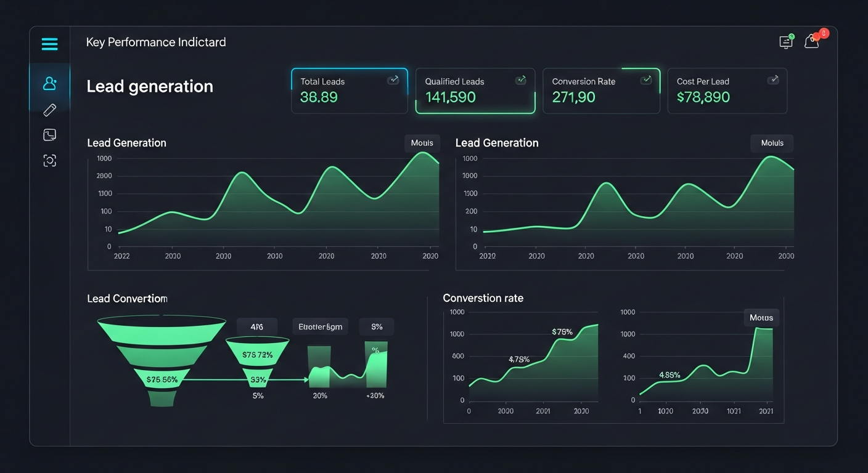This screenshot has height=473, width=868.
Task: Open the monitor panel icon in sidebar
Action: click(x=49, y=134)
